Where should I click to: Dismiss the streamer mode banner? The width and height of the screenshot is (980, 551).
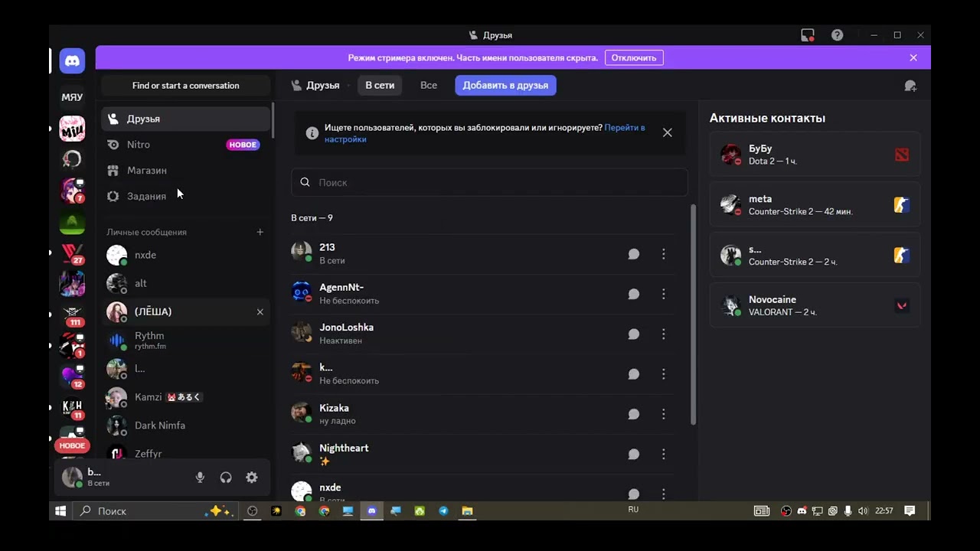[913, 57]
